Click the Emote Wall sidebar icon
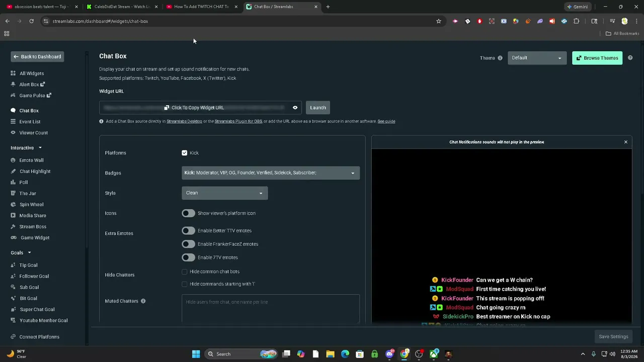This screenshot has height=362, width=644. tap(13, 160)
